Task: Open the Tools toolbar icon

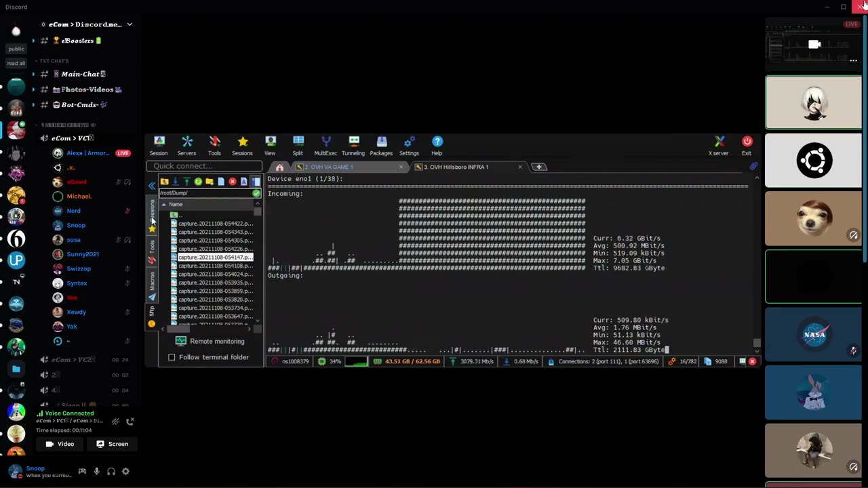Action: tap(214, 145)
